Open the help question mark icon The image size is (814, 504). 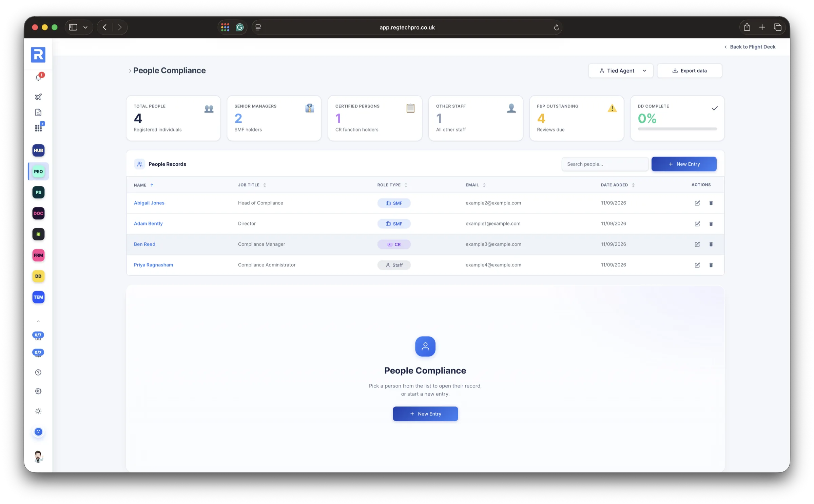click(38, 372)
